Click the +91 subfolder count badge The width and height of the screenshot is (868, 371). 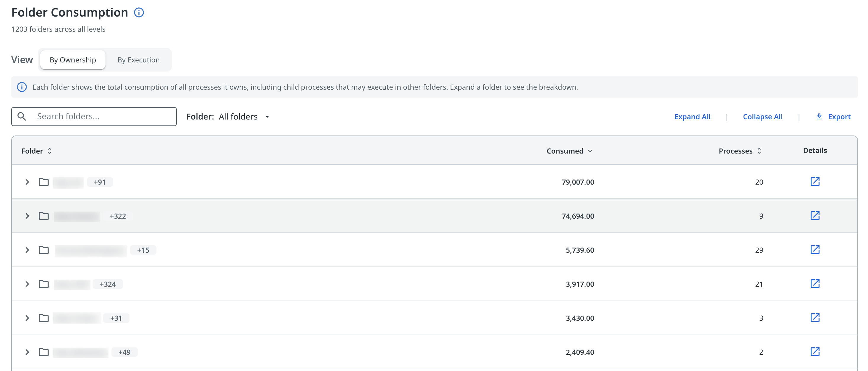pyautogui.click(x=100, y=182)
